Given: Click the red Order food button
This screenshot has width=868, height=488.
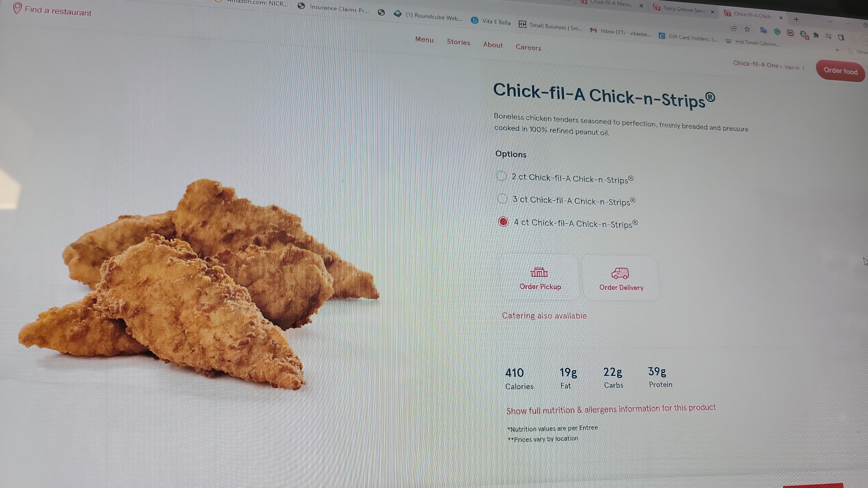Looking at the screenshot, I should (840, 71).
